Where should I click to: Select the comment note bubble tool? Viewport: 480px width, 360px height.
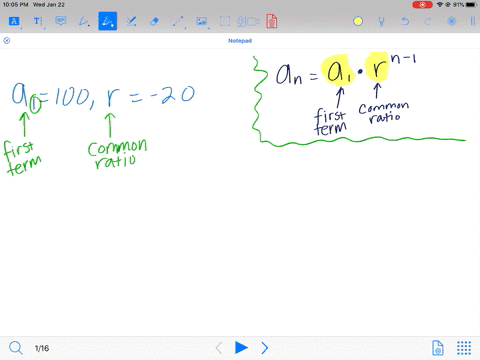pos(61,21)
